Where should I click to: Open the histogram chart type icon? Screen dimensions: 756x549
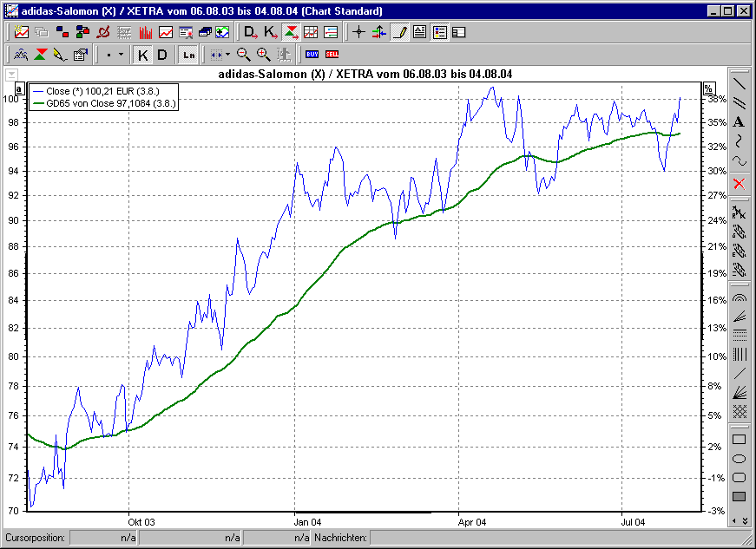tap(143, 32)
